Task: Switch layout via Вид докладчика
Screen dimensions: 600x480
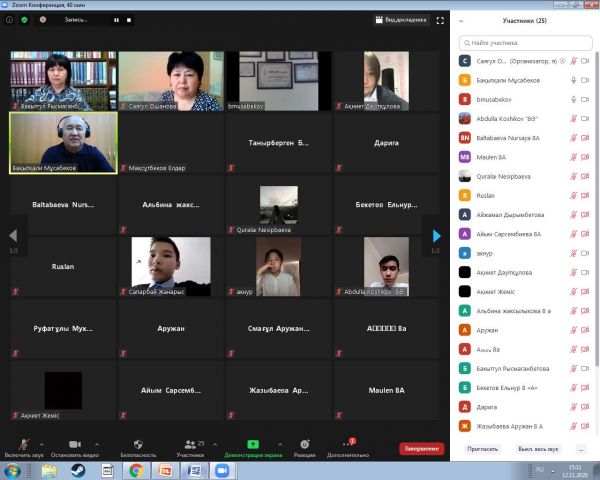Action: (x=400, y=19)
